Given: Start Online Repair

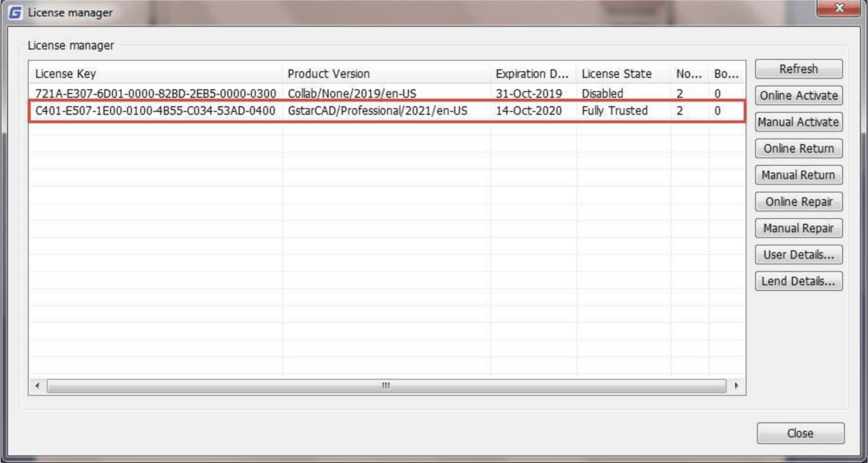Looking at the screenshot, I should pos(798,202).
